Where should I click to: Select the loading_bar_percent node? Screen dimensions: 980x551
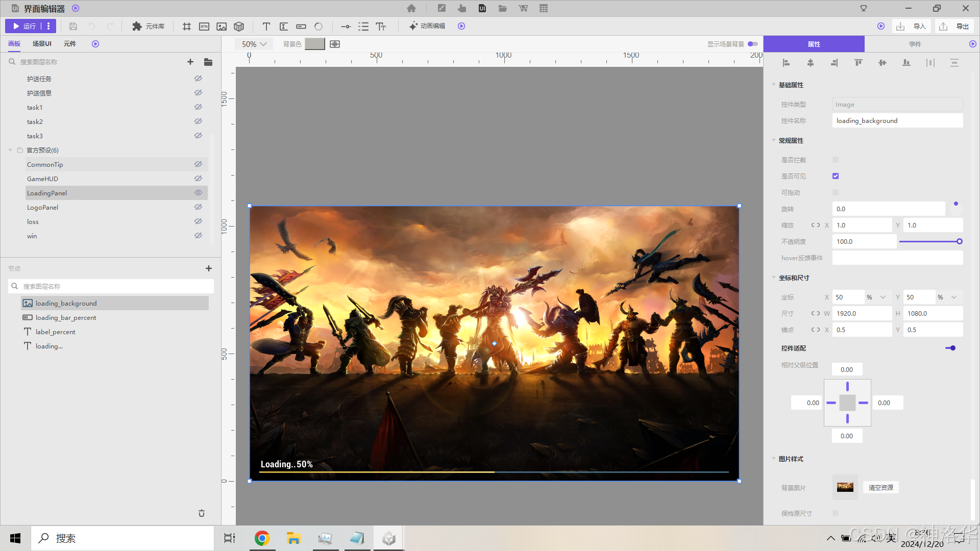(x=115, y=317)
